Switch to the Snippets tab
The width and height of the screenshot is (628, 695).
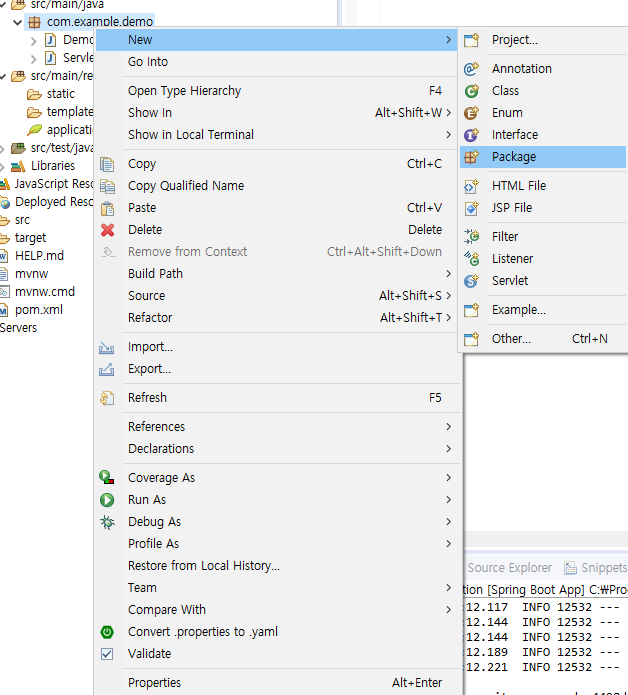click(x=596, y=568)
